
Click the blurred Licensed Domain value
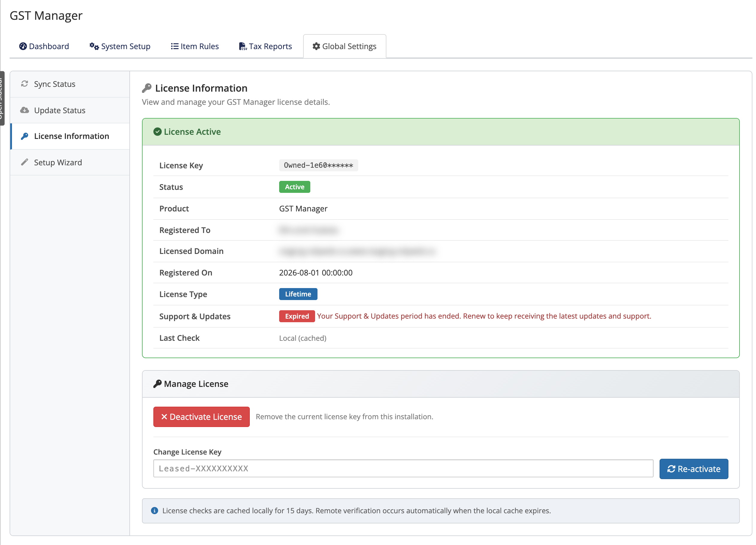(x=357, y=251)
